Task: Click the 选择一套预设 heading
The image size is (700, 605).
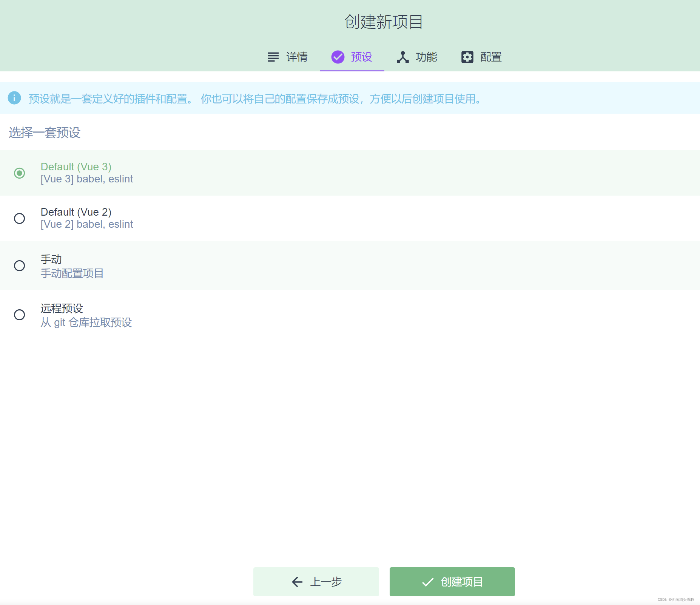Action: pyautogui.click(x=44, y=133)
